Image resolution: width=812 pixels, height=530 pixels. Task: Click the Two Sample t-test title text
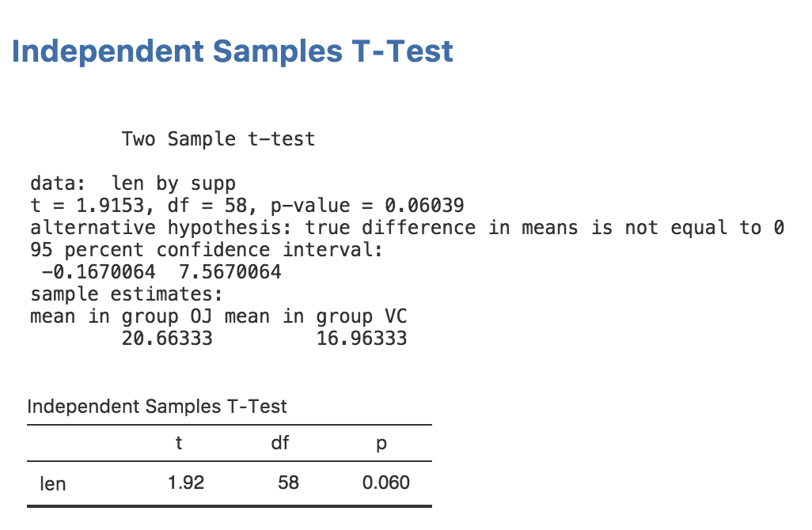218,139
